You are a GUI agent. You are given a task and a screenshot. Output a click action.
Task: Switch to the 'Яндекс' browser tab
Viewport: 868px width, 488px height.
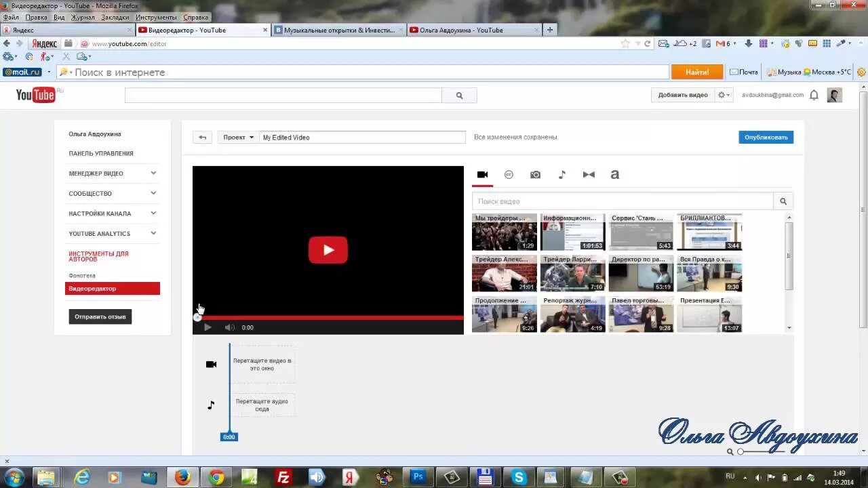coord(68,30)
